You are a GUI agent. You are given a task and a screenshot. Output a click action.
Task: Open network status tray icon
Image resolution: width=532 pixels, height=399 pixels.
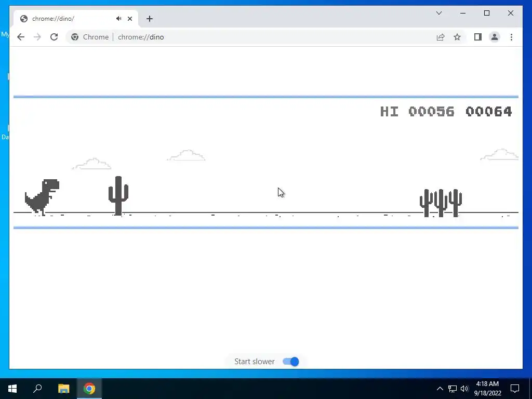pyautogui.click(x=453, y=389)
